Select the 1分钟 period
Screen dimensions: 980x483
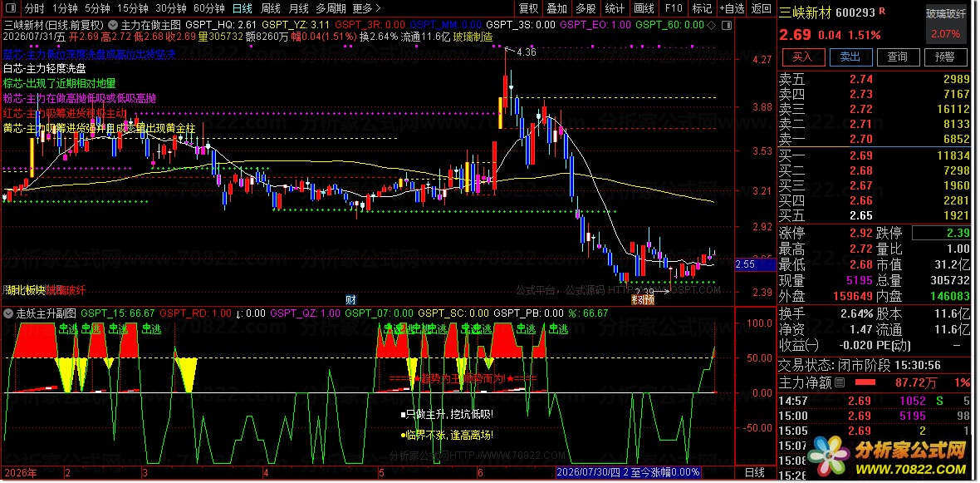65,9
